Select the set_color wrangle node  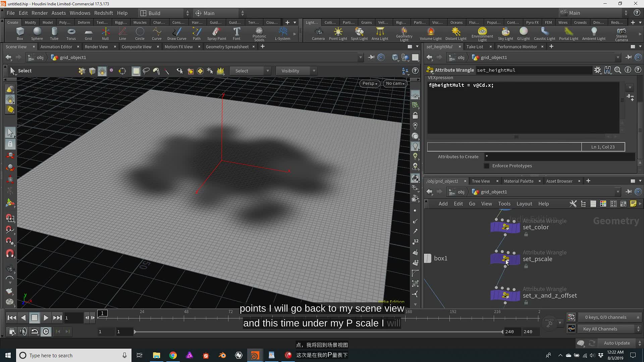tap(505, 227)
